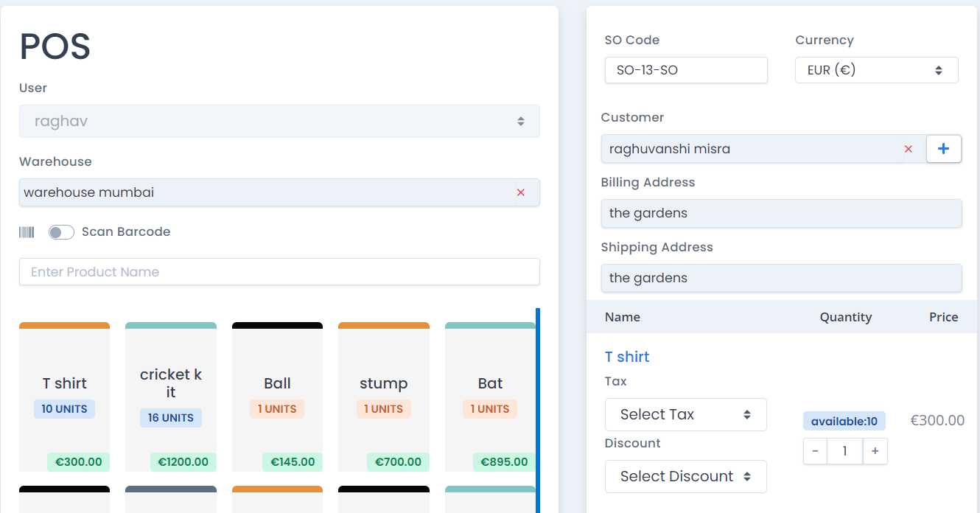This screenshot has width=980, height=513.
Task: Click the Quantity column header
Action: tap(846, 317)
